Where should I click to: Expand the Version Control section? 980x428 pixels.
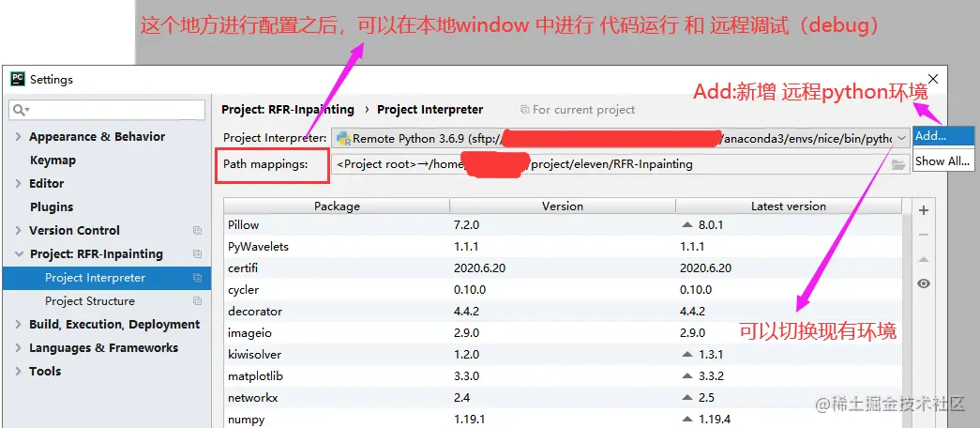pyautogui.click(x=18, y=230)
